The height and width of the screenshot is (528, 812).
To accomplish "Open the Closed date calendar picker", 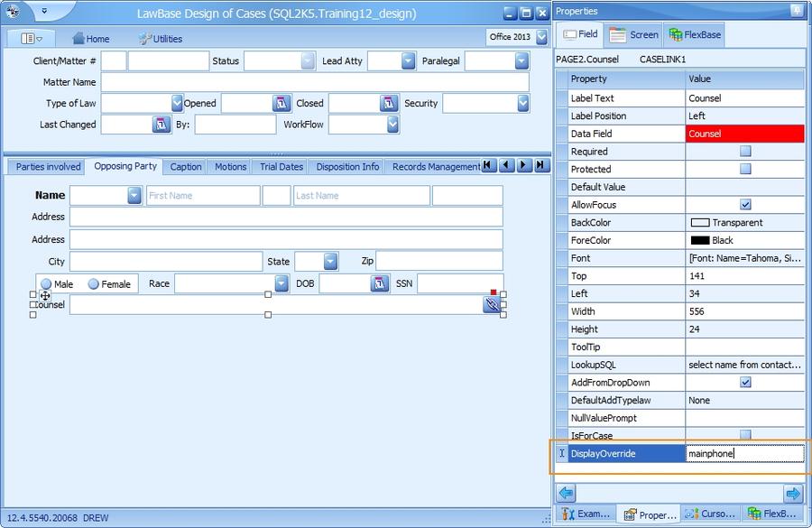I will point(389,103).
